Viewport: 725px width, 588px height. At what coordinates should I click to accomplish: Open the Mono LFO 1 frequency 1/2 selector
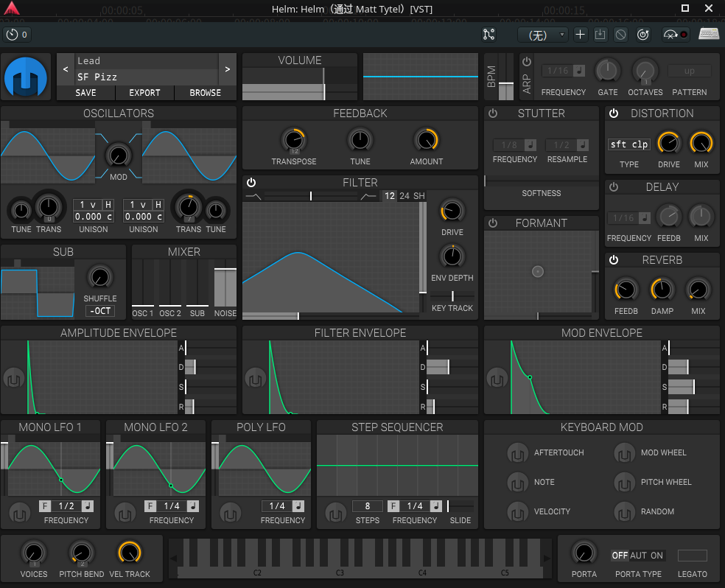pos(66,506)
